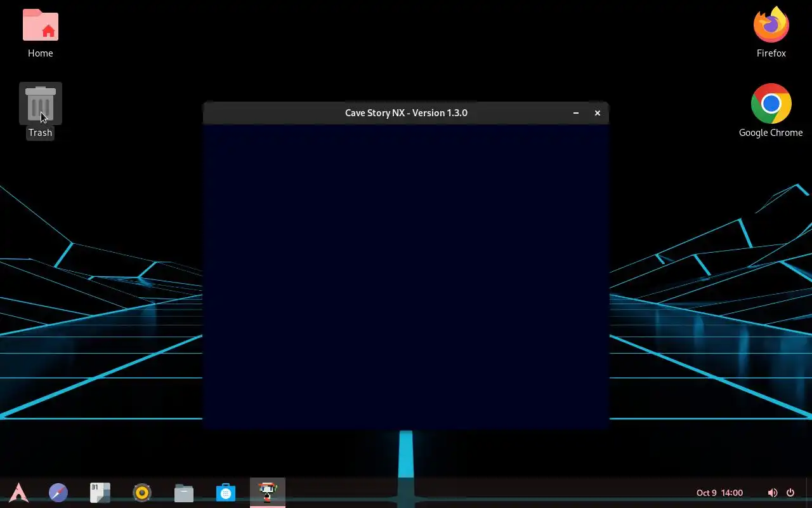This screenshot has width=812, height=508.
Task: Open the file manager in taskbar
Action: coord(184,492)
